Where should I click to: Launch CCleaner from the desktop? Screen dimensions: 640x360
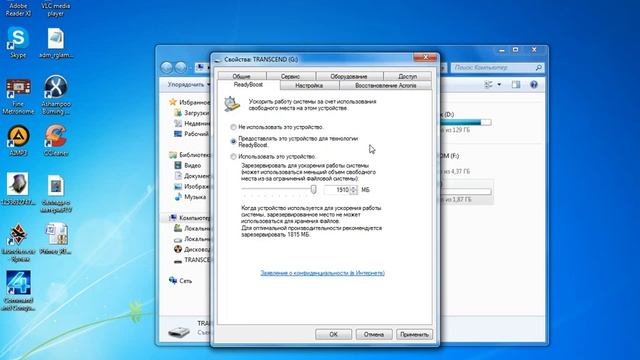(56, 140)
